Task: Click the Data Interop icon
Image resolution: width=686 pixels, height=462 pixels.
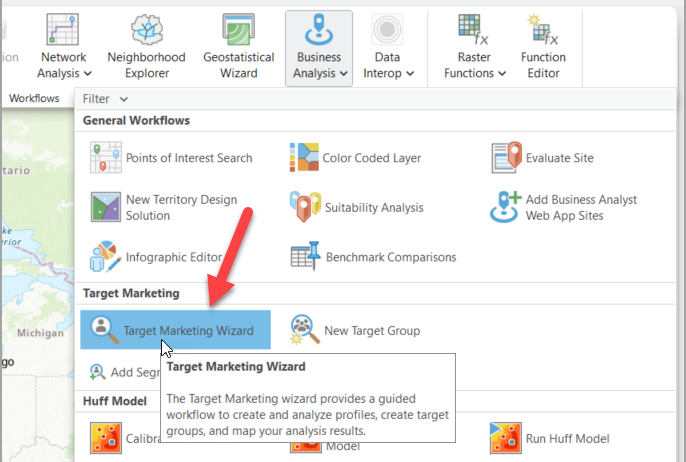Action: 387,29
